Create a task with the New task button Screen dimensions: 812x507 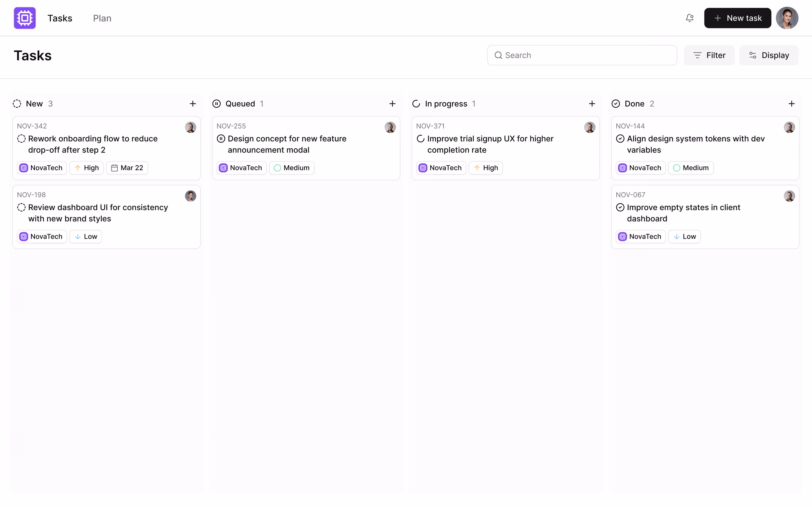point(738,18)
